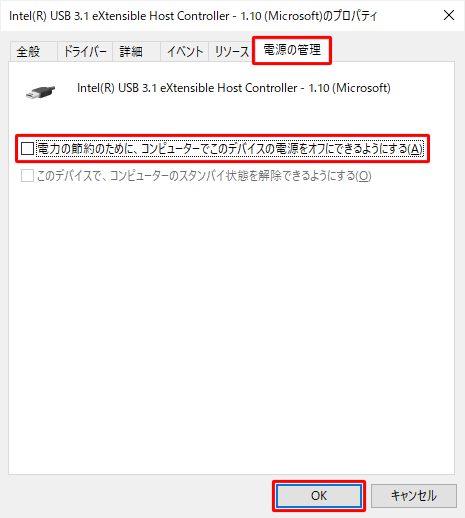
Task: Switch to the 全般 tab
Action: [33, 52]
